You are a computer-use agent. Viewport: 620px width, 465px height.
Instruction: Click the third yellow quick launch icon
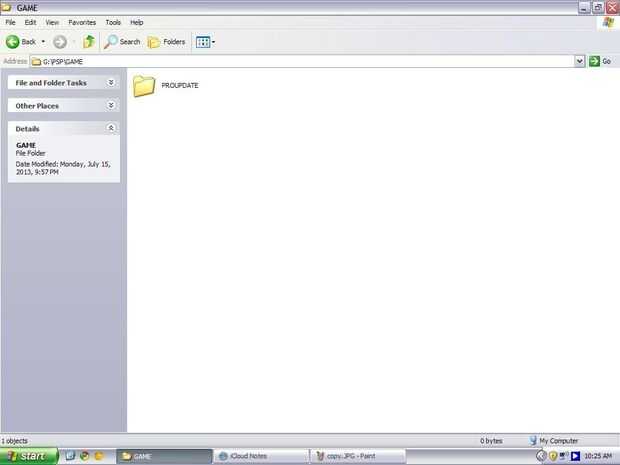tap(99, 456)
